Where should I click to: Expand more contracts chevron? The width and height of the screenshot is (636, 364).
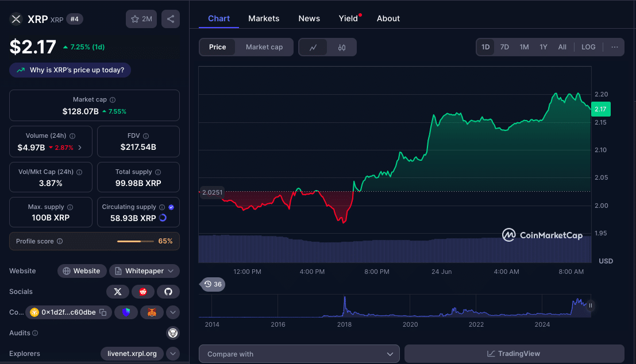click(173, 312)
